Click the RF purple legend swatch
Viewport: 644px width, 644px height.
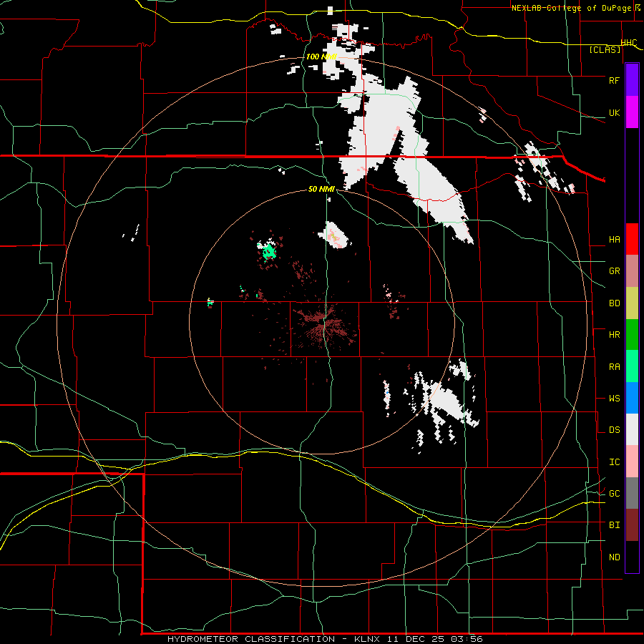coord(632,80)
